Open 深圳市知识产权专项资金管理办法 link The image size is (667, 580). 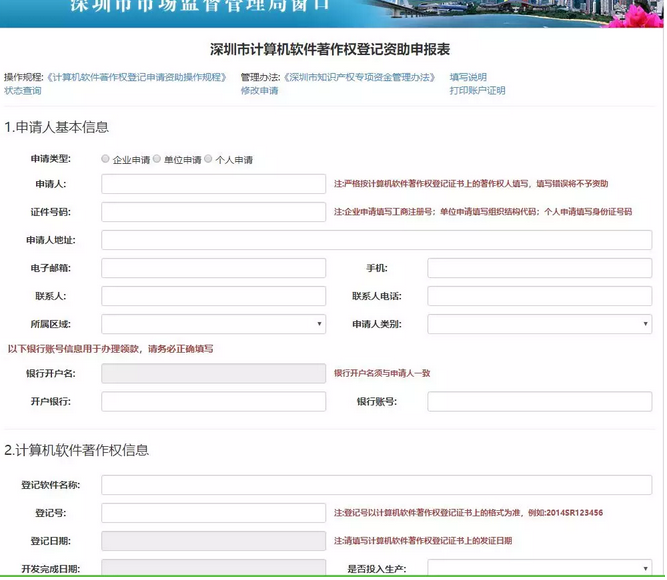coord(359,77)
